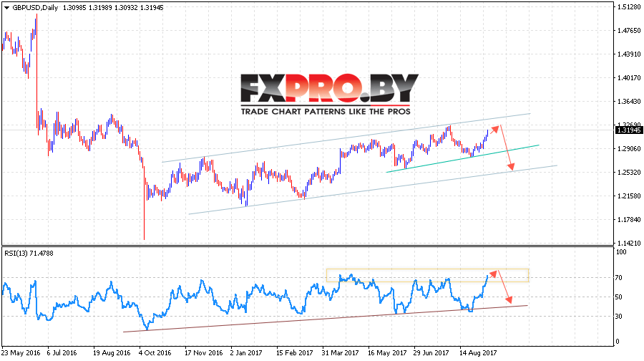Image resolution: width=644 pixels, height=361 pixels.
Task: Click the 29 Jun 2017 date label
Action: [x=431, y=353]
